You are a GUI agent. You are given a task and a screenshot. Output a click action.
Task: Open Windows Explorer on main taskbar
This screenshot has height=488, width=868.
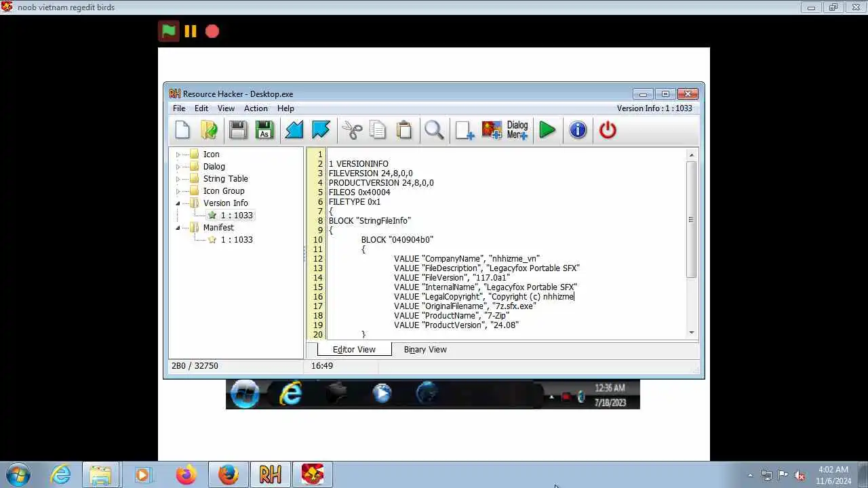pyautogui.click(x=100, y=474)
